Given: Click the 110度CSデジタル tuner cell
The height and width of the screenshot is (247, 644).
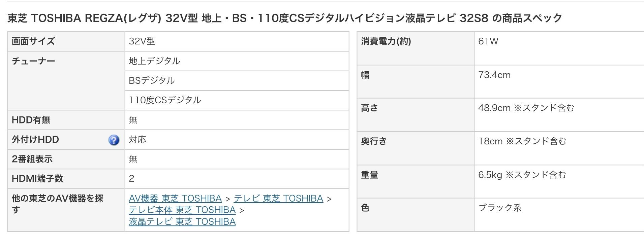Looking at the screenshot, I should [165, 100].
